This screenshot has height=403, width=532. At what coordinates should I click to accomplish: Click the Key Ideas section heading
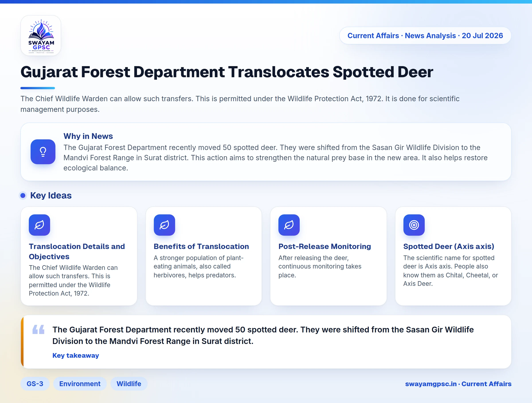click(x=51, y=196)
